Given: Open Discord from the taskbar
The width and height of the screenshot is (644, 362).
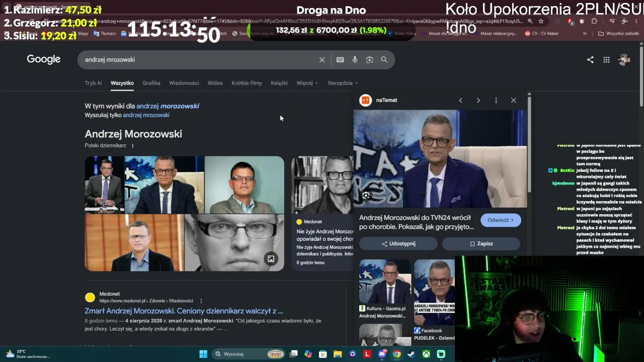Looking at the screenshot, I should point(382,354).
